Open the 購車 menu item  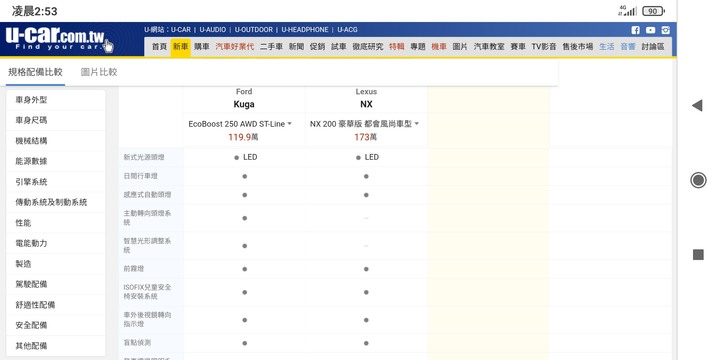tap(202, 47)
